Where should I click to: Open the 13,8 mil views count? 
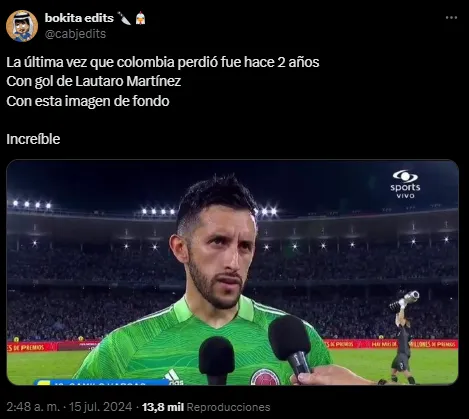pos(163,407)
